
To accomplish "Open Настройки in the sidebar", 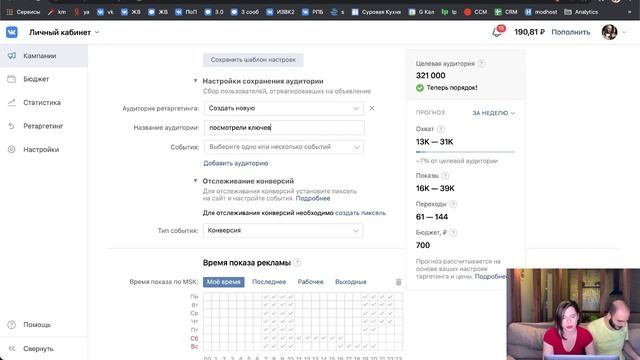I will pyautogui.click(x=44, y=149).
